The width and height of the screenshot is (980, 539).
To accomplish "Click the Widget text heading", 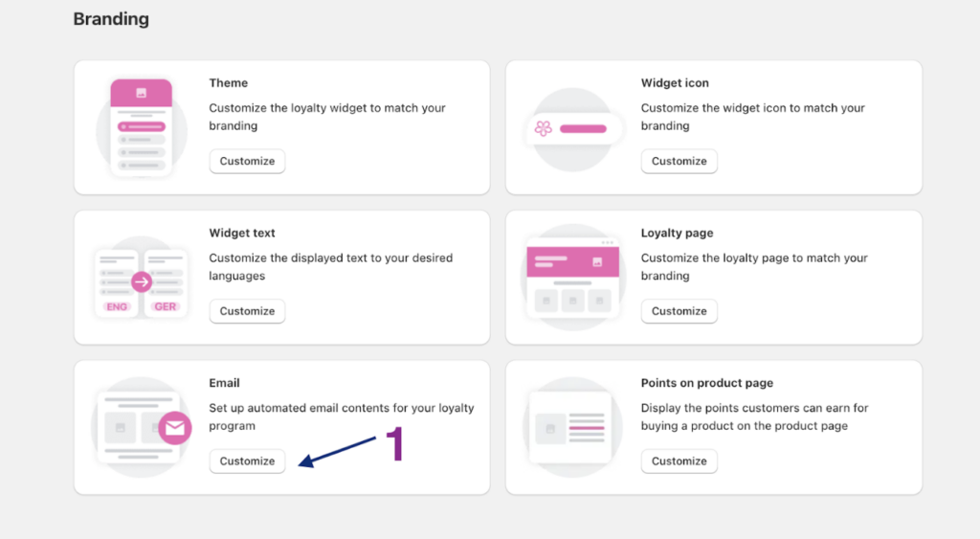I will (242, 233).
